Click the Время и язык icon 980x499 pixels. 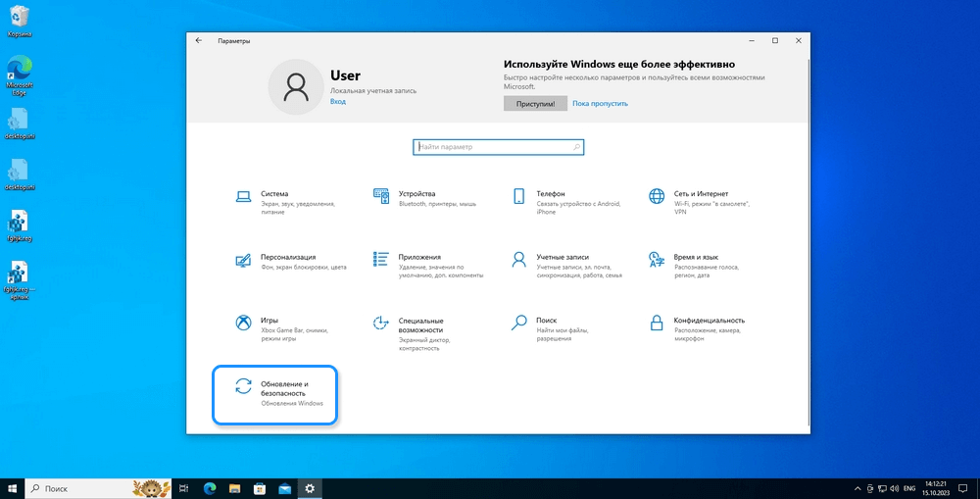[657, 260]
